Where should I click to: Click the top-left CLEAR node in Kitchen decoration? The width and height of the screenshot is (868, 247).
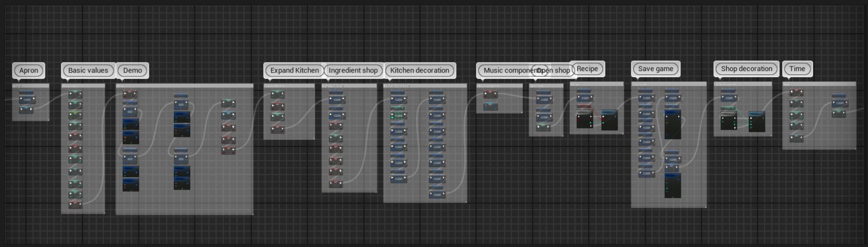tap(398, 100)
